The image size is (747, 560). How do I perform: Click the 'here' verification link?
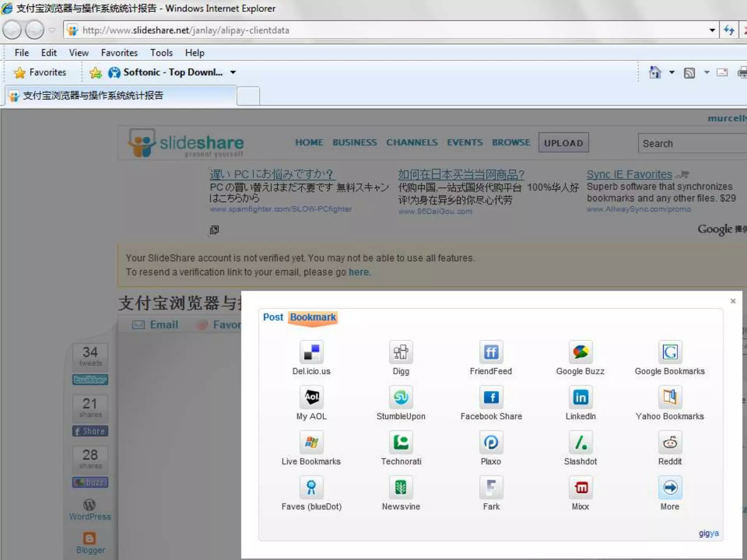tap(359, 272)
